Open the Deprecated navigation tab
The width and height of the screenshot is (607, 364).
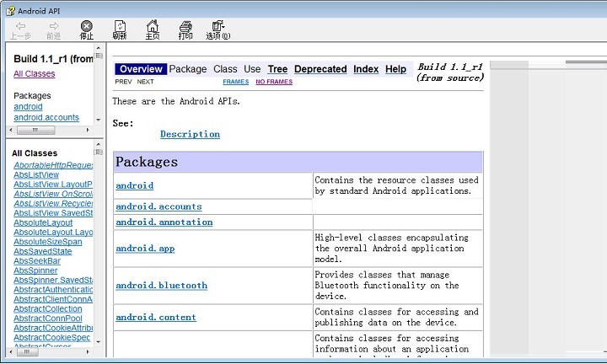(x=320, y=69)
